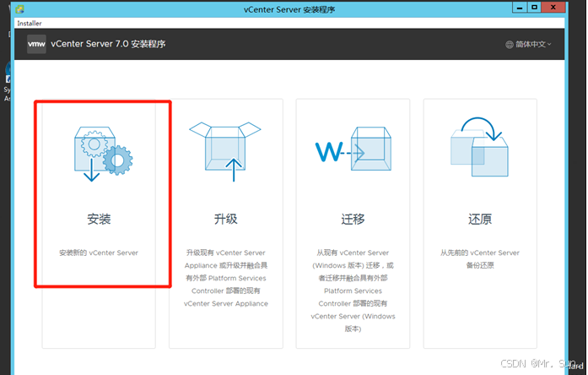The height and width of the screenshot is (375, 588).
Task: Click 从现有 vCenter Server migration description
Action: (353, 291)
